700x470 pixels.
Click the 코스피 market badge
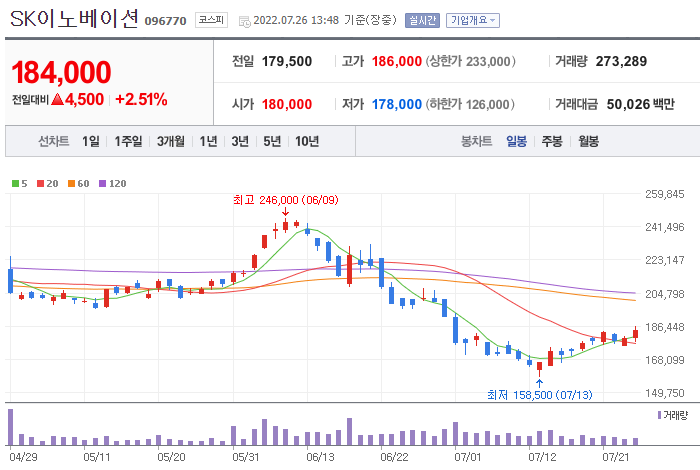point(211,20)
